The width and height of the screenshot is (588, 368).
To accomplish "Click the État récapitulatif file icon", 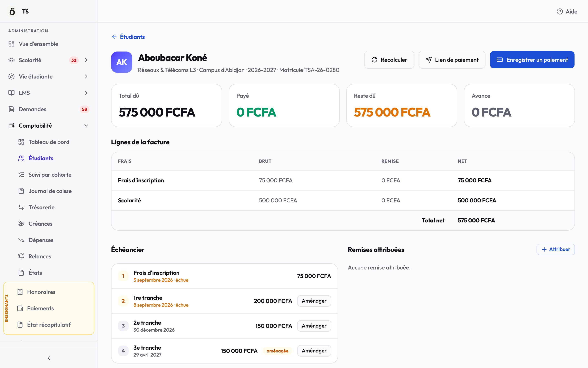I will coord(20,325).
